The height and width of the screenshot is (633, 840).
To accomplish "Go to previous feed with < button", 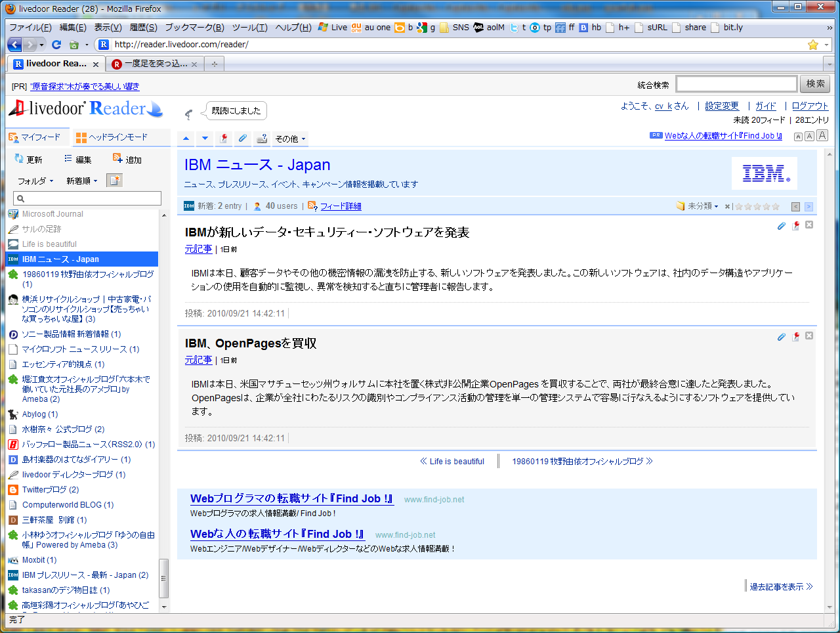I will 795,206.
